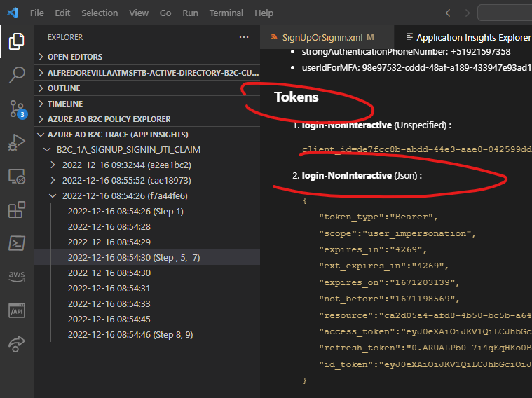Viewport: 532px width, 398px height.
Task: Open the Extensions view
Action: click(16, 210)
